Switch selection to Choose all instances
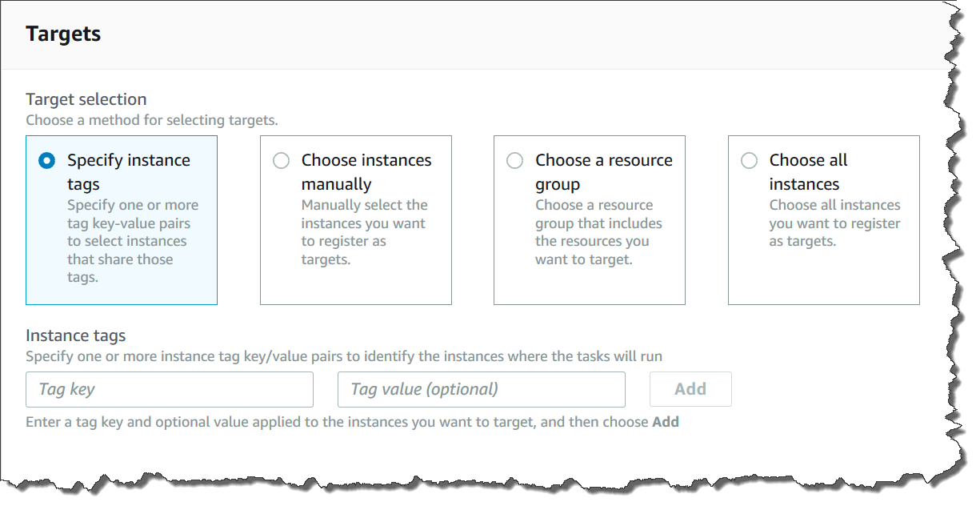 (749, 160)
